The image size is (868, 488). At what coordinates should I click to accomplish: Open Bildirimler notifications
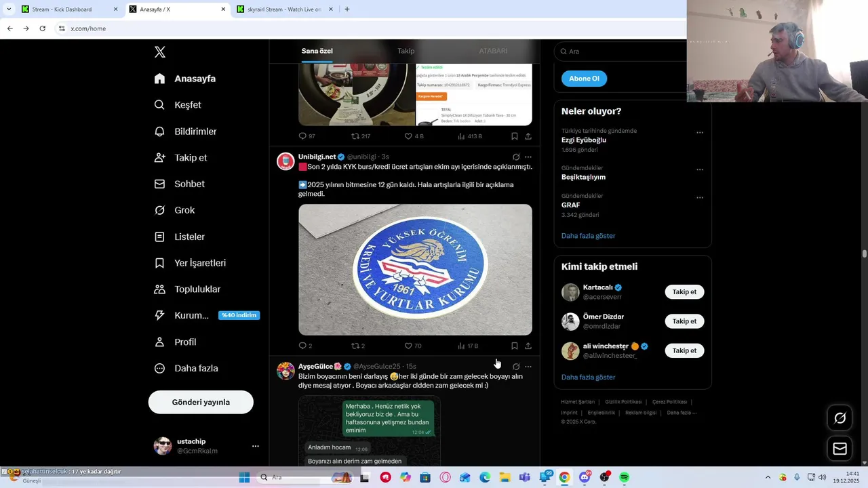(185, 131)
